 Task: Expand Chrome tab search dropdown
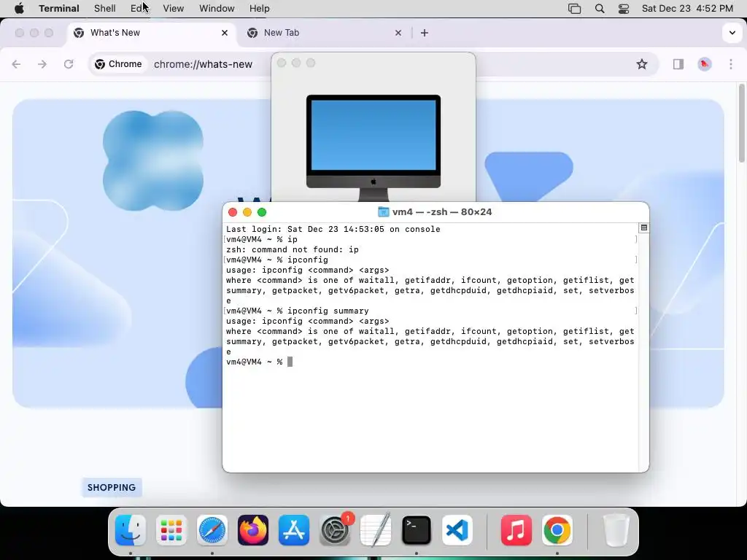click(732, 33)
